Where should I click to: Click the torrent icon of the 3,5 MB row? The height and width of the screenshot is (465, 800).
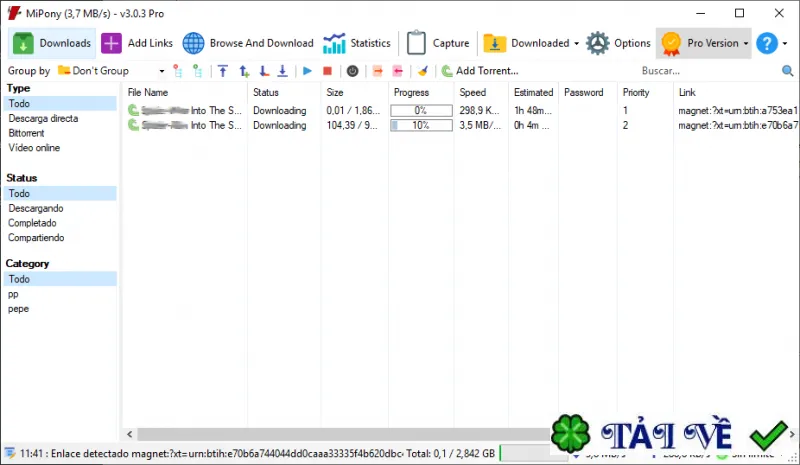tap(133, 125)
